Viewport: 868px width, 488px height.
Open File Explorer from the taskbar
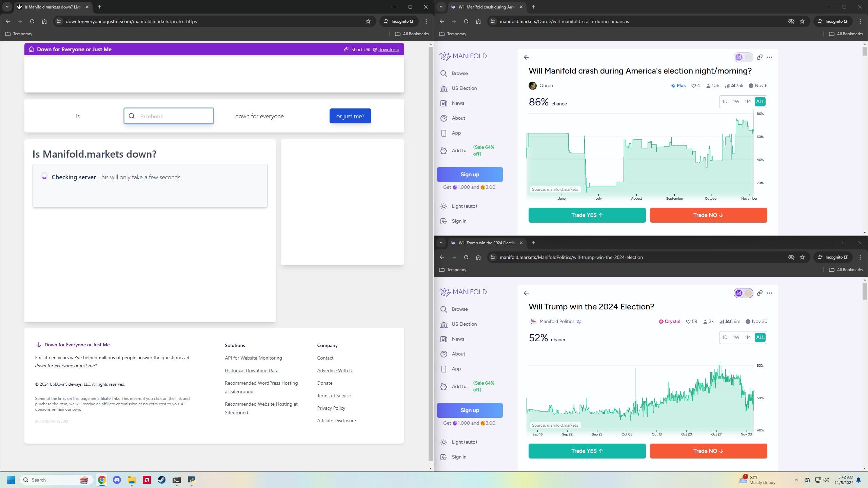[132, 480]
